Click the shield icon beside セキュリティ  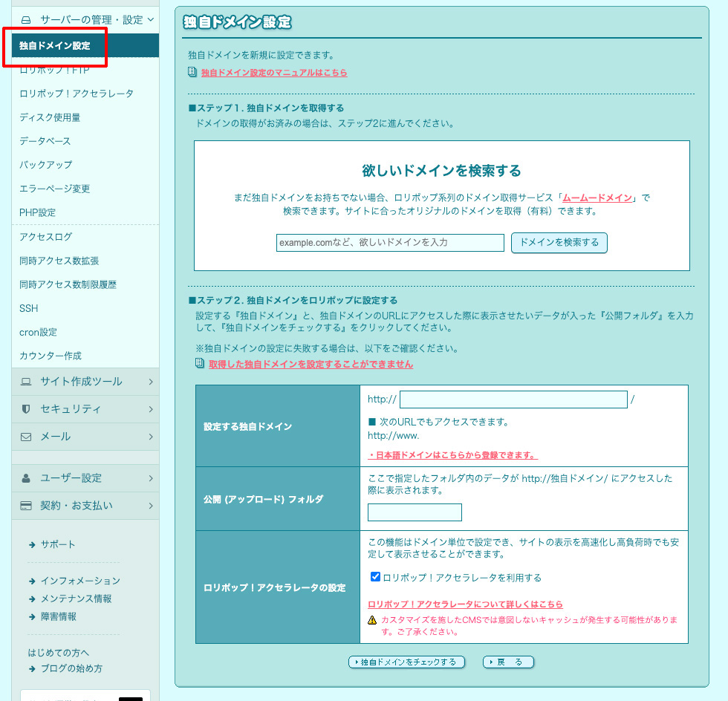26,409
